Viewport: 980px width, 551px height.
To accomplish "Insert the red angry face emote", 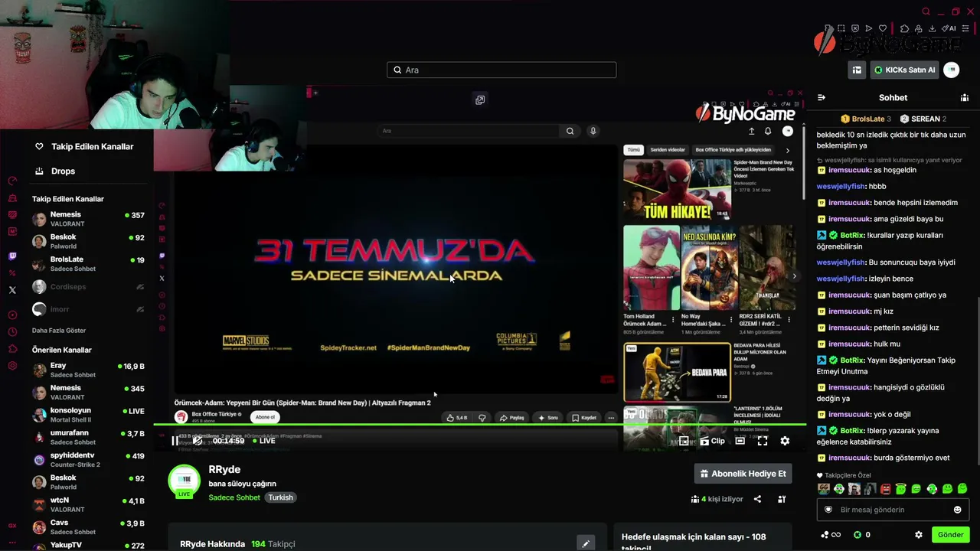I will [x=886, y=489].
